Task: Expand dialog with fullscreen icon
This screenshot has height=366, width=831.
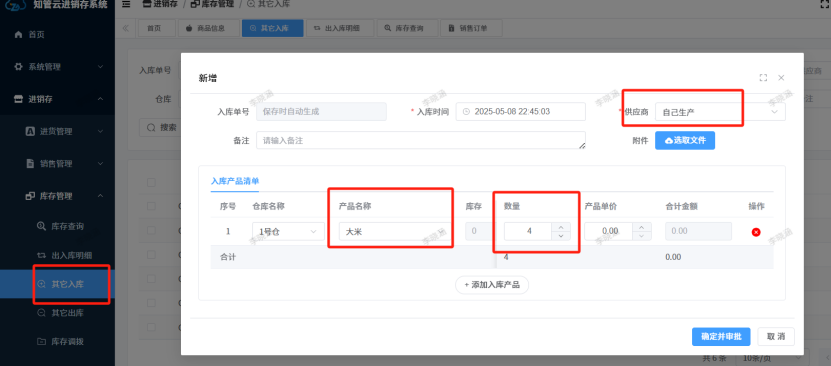Action: 763,78
